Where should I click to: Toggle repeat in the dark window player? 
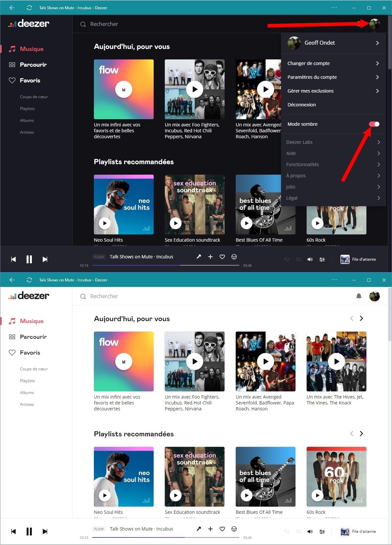click(287, 259)
